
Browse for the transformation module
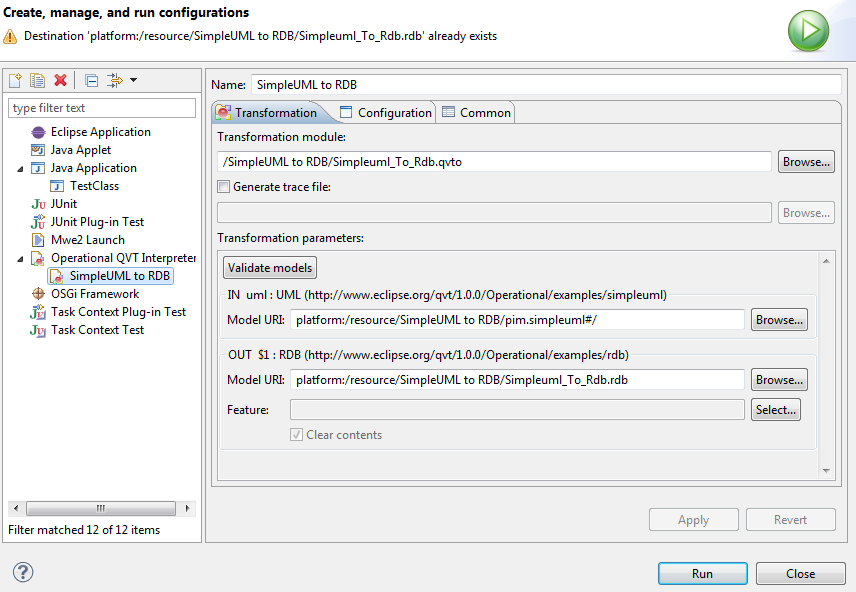coord(806,162)
